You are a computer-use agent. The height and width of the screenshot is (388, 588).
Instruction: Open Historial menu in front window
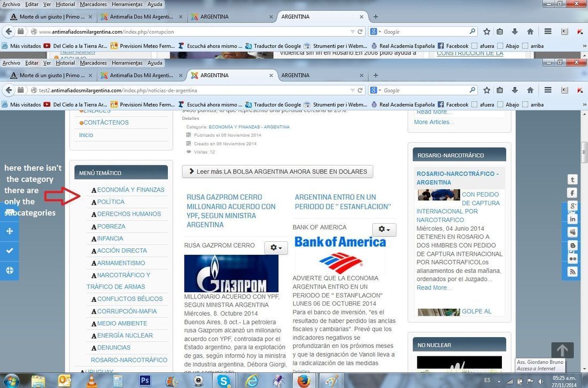[x=65, y=63]
